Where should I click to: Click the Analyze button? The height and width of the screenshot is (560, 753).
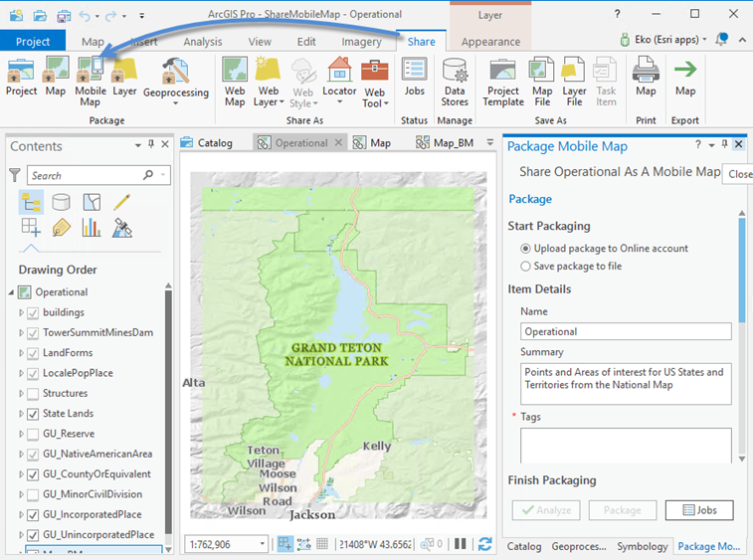pyautogui.click(x=546, y=510)
